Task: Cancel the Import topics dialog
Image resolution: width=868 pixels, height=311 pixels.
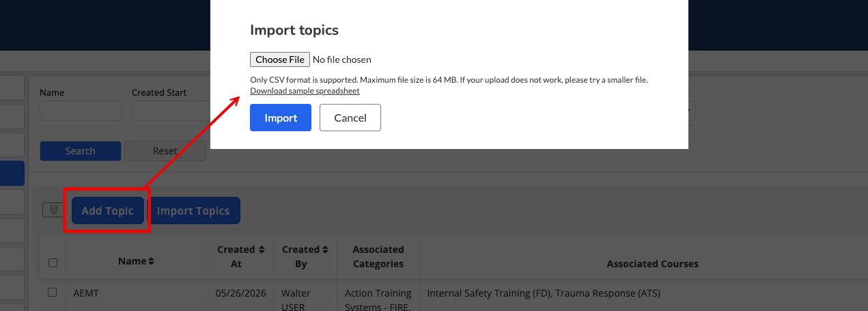Action: [x=350, y=118]
